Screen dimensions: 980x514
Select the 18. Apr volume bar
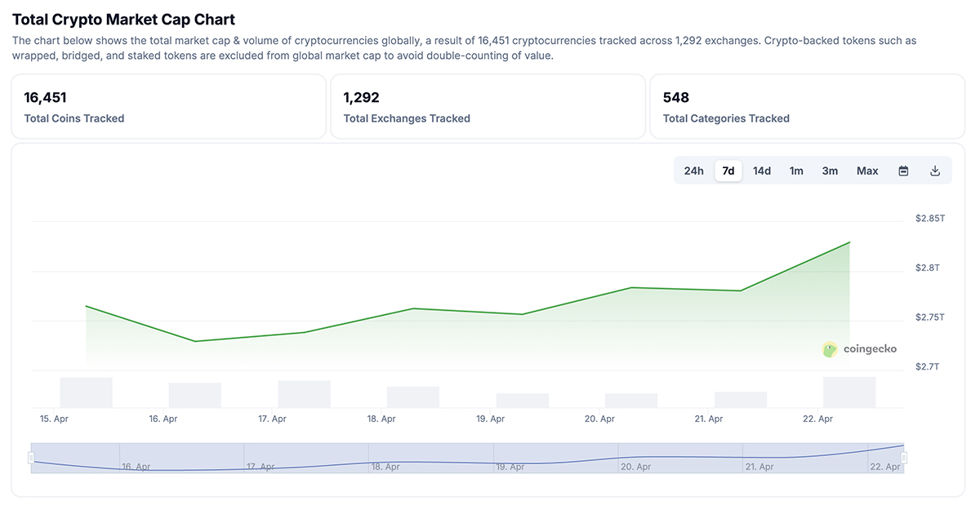point(413,397)
